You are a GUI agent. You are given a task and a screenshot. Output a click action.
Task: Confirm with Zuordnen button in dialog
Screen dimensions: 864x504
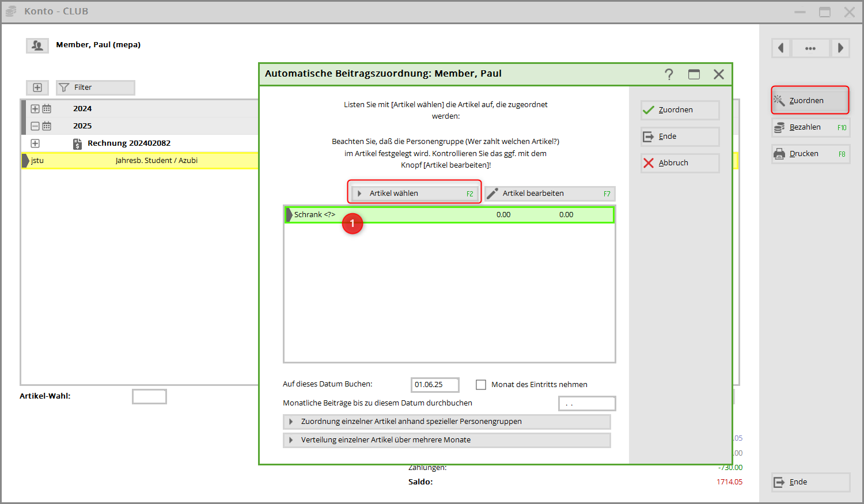tap(680, 110)
